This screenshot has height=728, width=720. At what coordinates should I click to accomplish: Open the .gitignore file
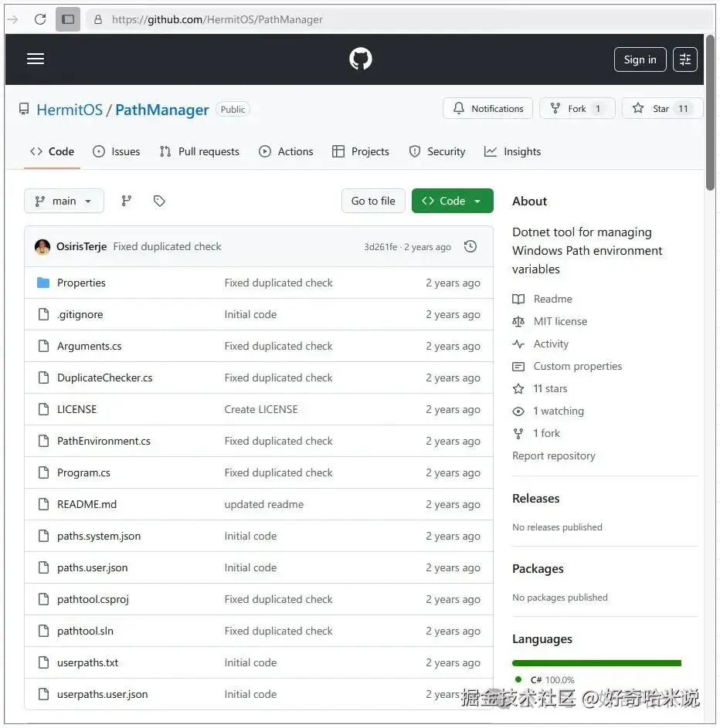point(80,315)
